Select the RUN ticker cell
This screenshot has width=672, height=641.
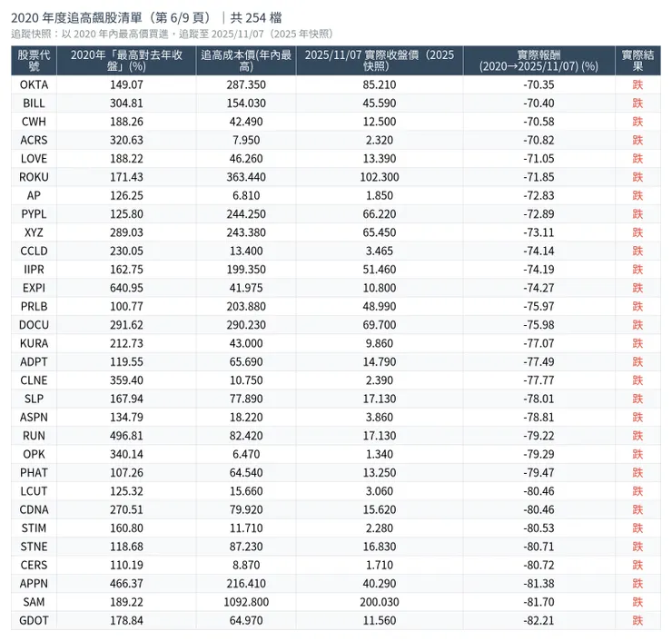click(34, 436)
